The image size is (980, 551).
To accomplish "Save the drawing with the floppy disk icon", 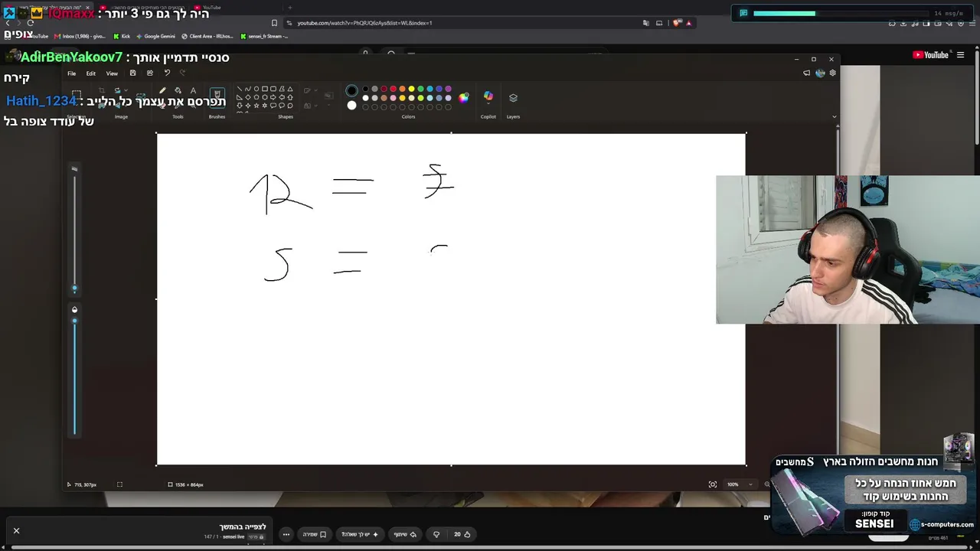I will pos(132,73).
